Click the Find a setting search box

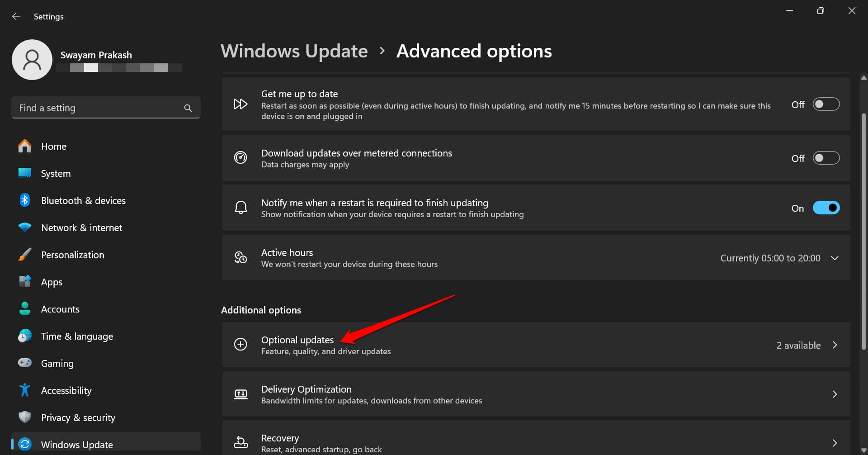[99, 108]
